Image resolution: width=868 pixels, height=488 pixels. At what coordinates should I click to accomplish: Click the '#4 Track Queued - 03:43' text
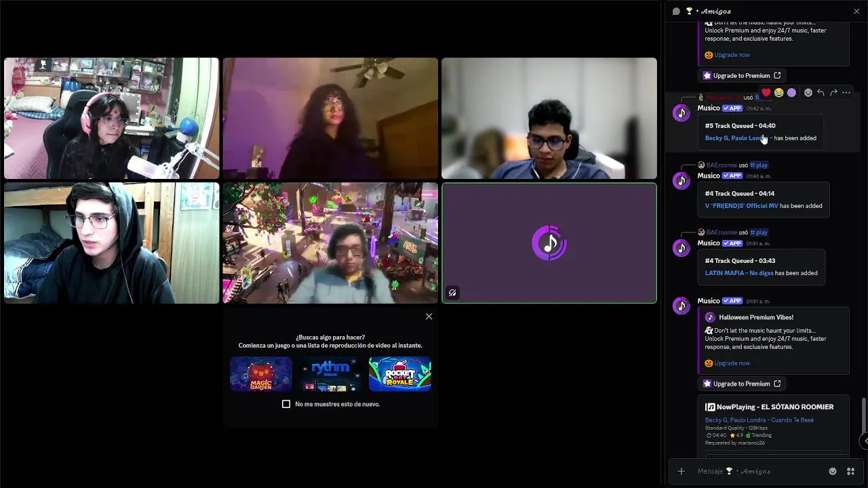coord(740,261)
